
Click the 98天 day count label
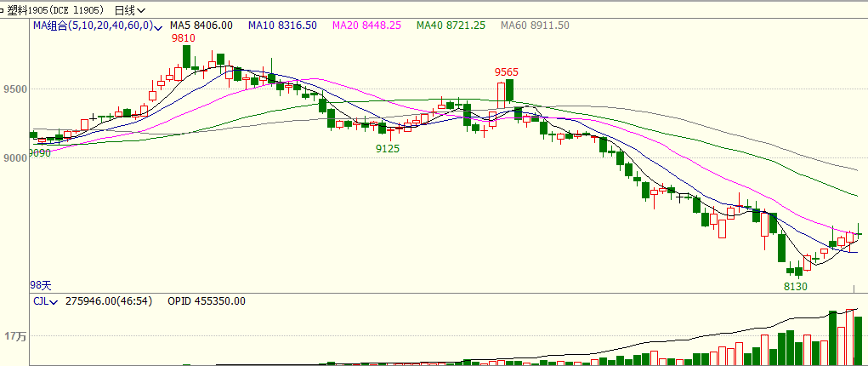tap(40, 285)
